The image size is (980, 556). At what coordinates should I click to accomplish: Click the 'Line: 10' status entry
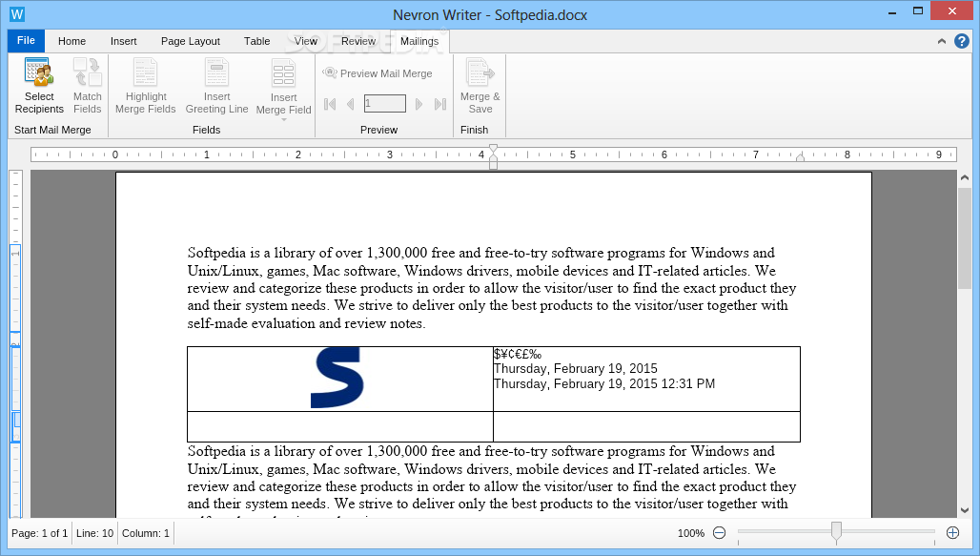click(95, 533)
